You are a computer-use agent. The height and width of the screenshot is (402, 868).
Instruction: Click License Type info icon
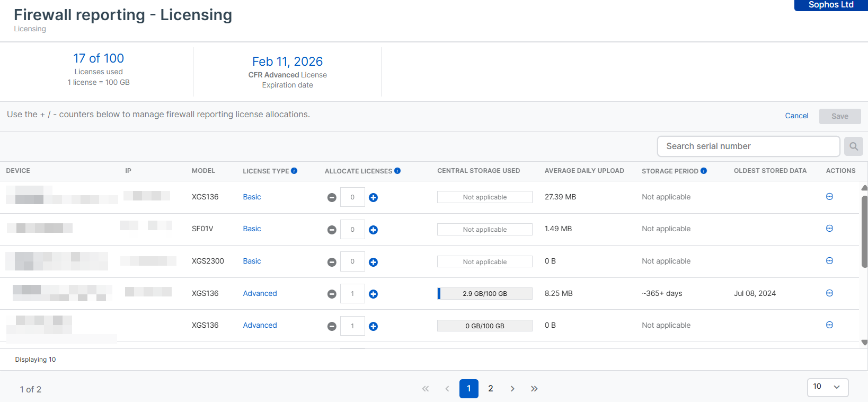pyautogui.click(x=294, y=171)
